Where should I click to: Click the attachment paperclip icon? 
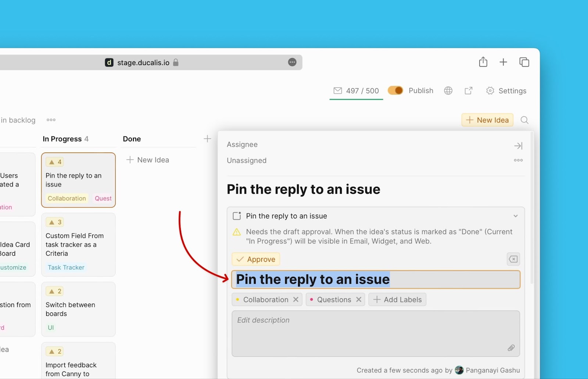[511, 348]
